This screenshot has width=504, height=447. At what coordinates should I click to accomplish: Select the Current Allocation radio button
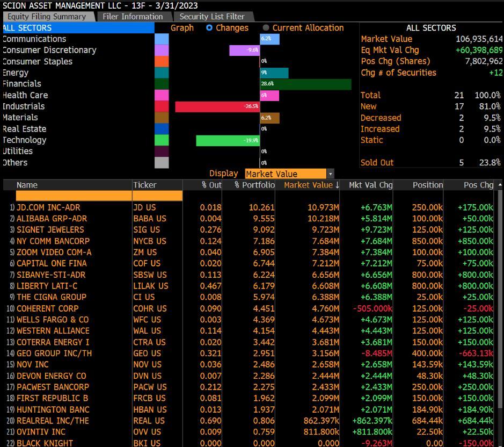[266, 28]
